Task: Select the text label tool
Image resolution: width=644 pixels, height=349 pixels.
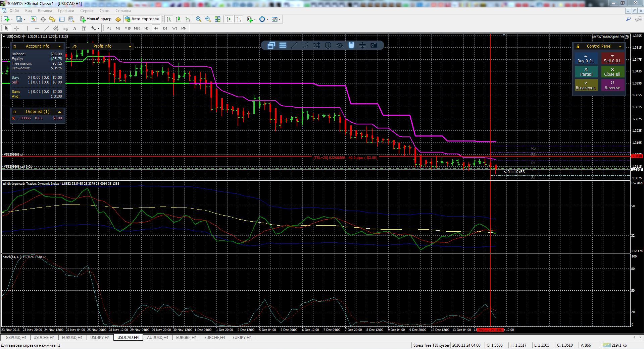Action: (84, 28)
